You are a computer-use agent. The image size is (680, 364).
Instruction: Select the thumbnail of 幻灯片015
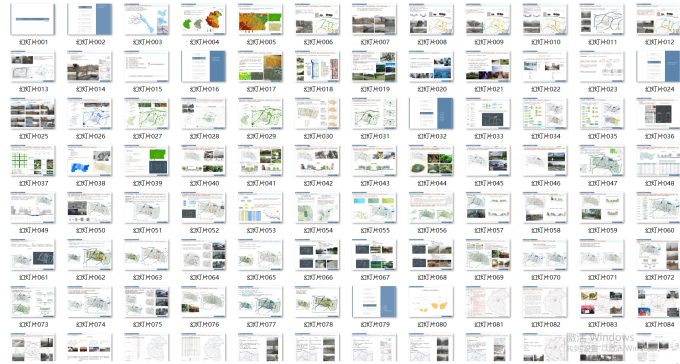click(x=147, y=66)
